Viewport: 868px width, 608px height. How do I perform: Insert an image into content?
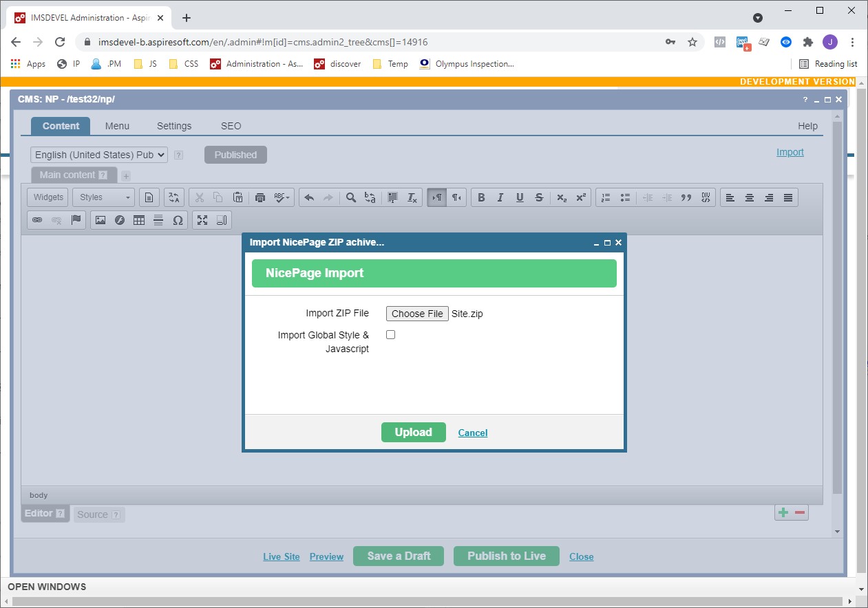point(100,220)
